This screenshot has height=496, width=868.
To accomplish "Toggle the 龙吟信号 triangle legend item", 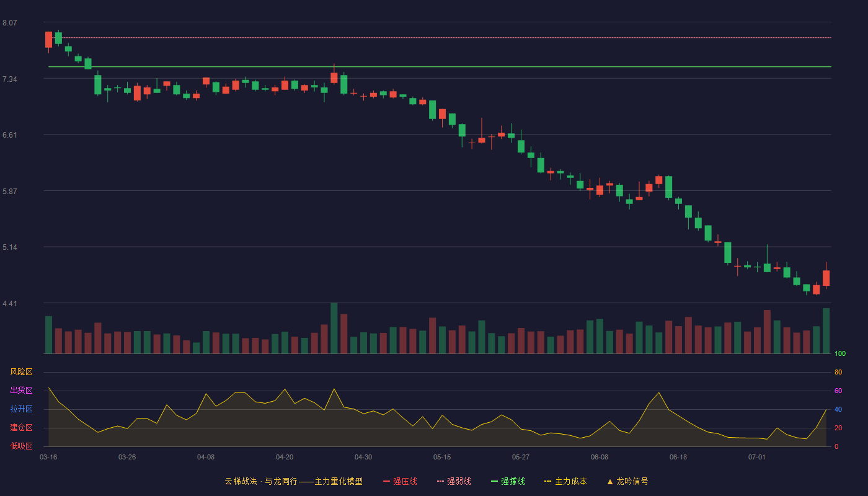I will coord(627,481).
